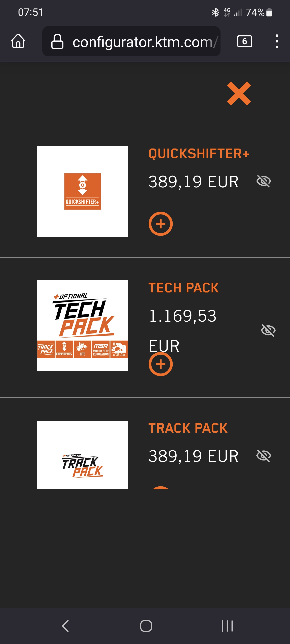This screenshot has width=290, height=644.
Task: Tap the TECH PACK title link
Action: coord(184,288)
